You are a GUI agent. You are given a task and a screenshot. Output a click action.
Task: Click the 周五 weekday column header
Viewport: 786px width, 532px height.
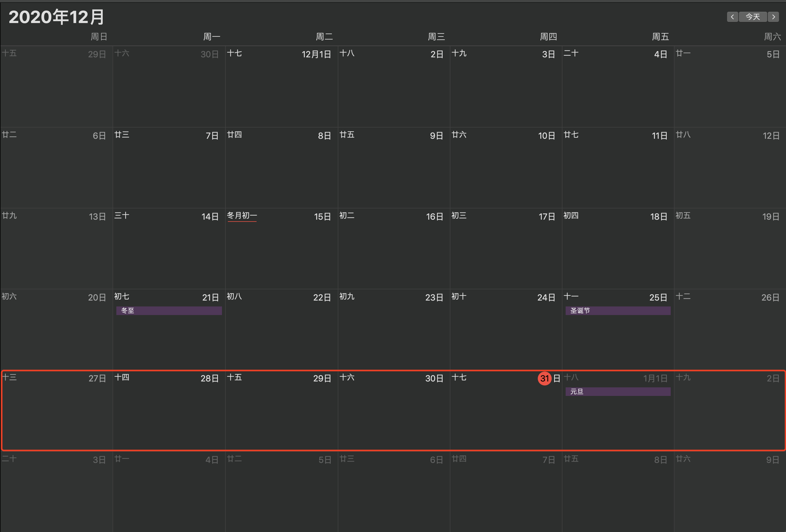click(x=660, y=36)
